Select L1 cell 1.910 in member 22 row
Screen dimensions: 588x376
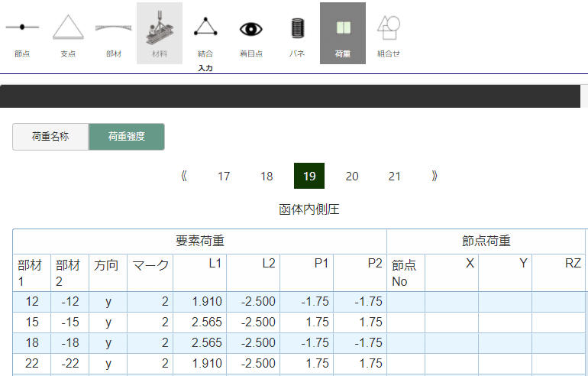pyautogui.click(x=200, y=364)
